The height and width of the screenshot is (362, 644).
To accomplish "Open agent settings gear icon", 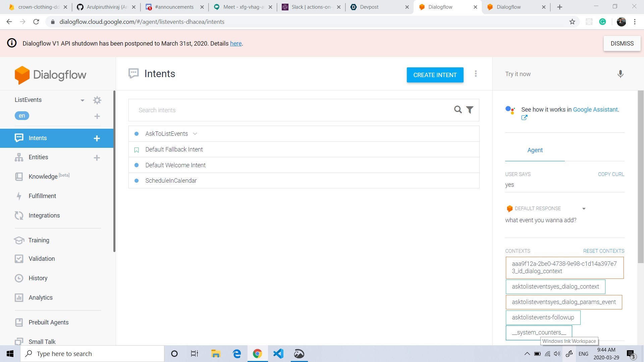I will [x=97, y=100].
